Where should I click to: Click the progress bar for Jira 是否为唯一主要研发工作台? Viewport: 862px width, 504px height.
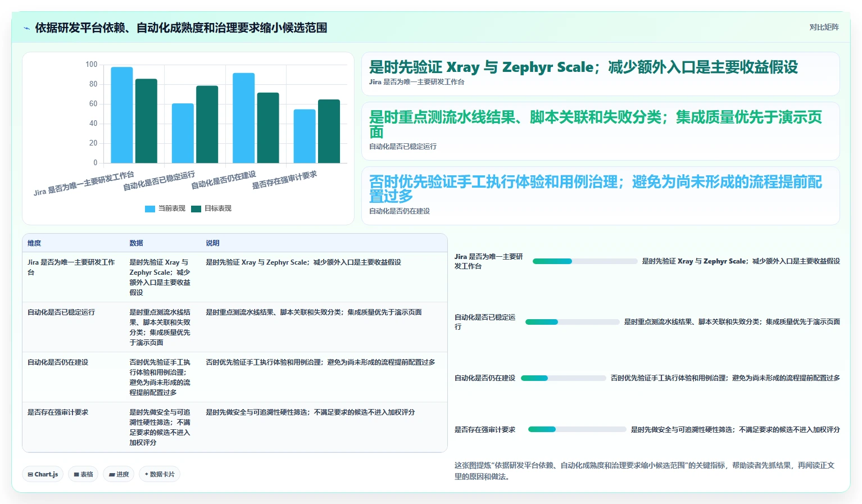coord(584,261)
